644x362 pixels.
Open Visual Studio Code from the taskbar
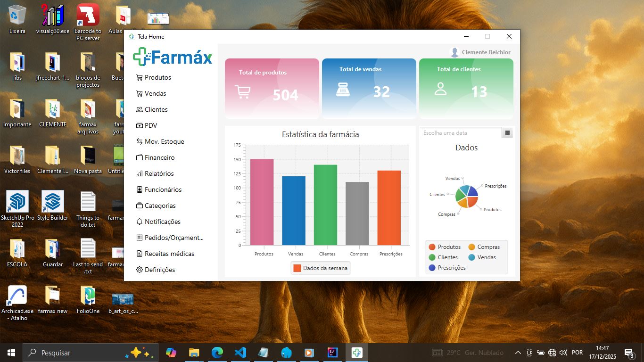[240, 353]
